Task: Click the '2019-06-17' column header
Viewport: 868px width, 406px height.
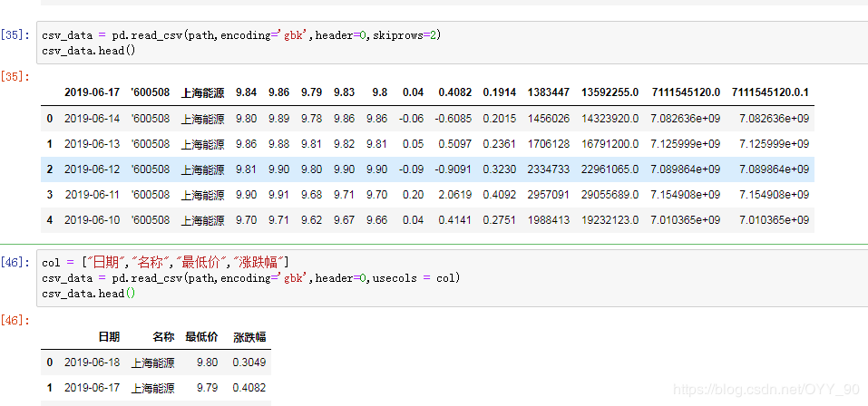Action: [x=92, y=92]
